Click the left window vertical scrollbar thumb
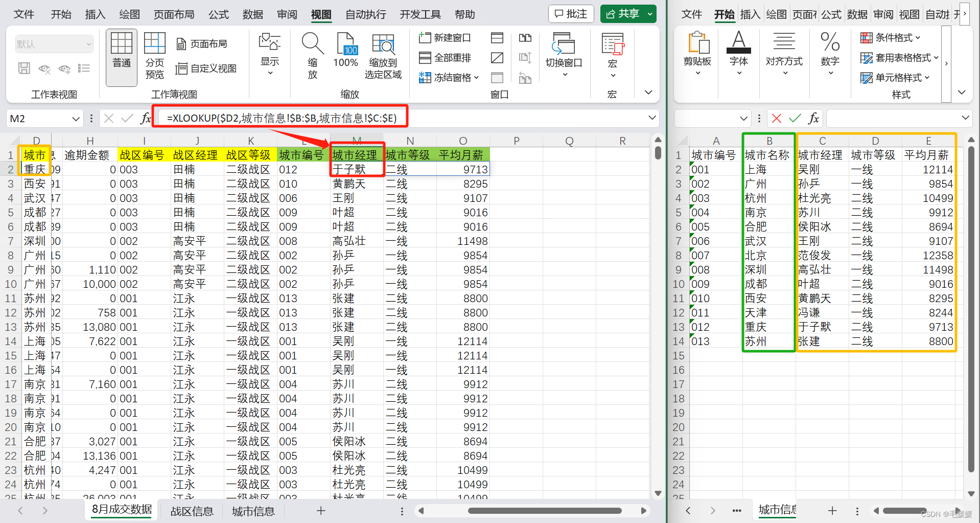Viewport: 980px width, 523px height. (658, 152)
